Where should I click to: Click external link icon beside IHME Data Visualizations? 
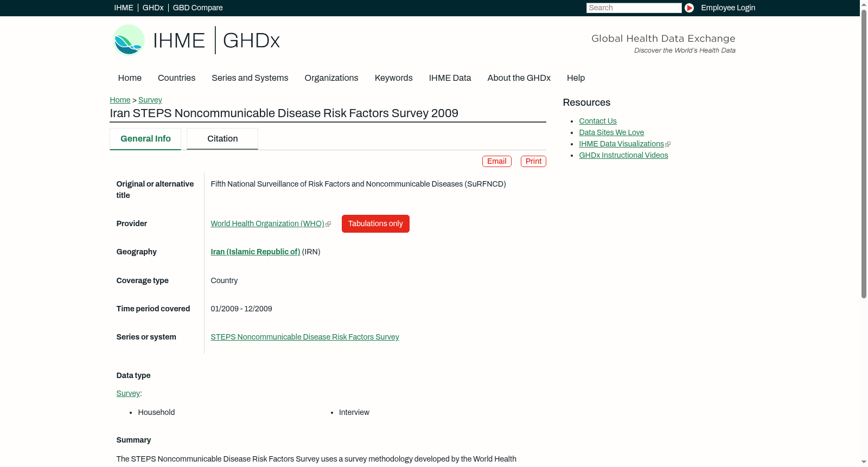[668, 144]
